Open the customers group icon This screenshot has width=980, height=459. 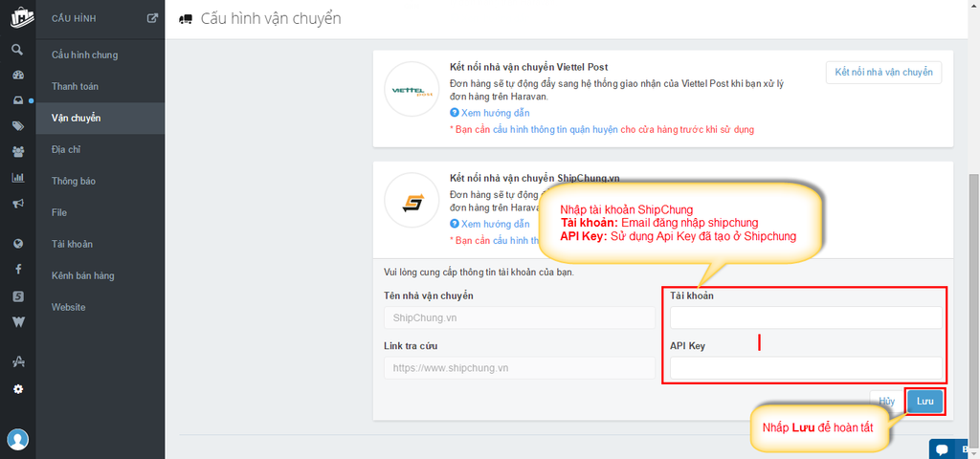coord(17,152)
